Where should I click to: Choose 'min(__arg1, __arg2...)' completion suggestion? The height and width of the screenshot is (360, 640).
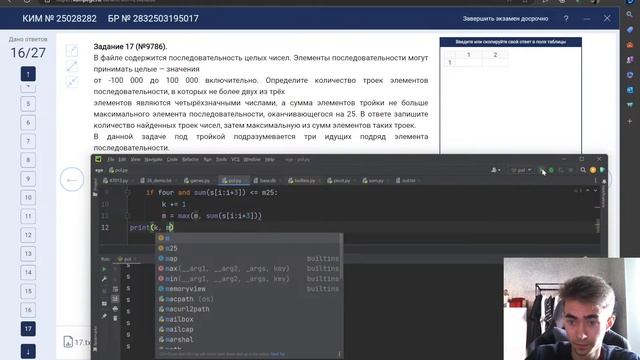[248, 279]
